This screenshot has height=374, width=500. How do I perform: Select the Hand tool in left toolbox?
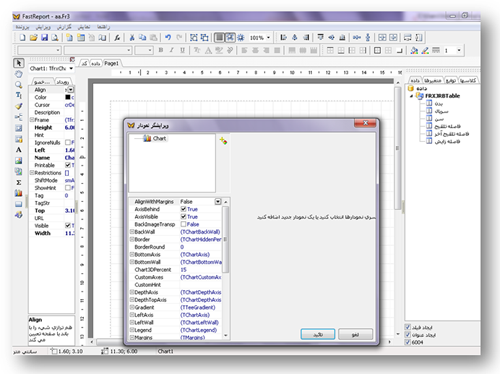pos(19,74)
